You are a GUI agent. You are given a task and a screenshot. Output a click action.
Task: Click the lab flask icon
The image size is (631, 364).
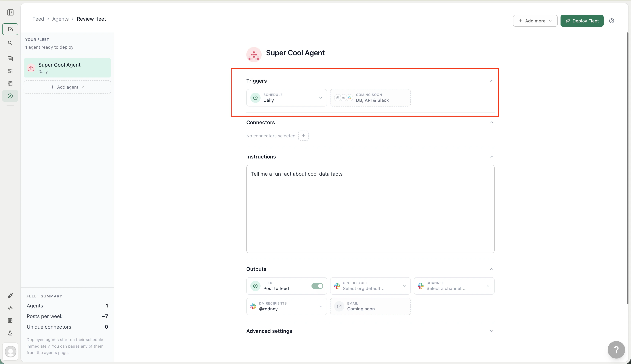pyautogui.click(x=10, y=333)
